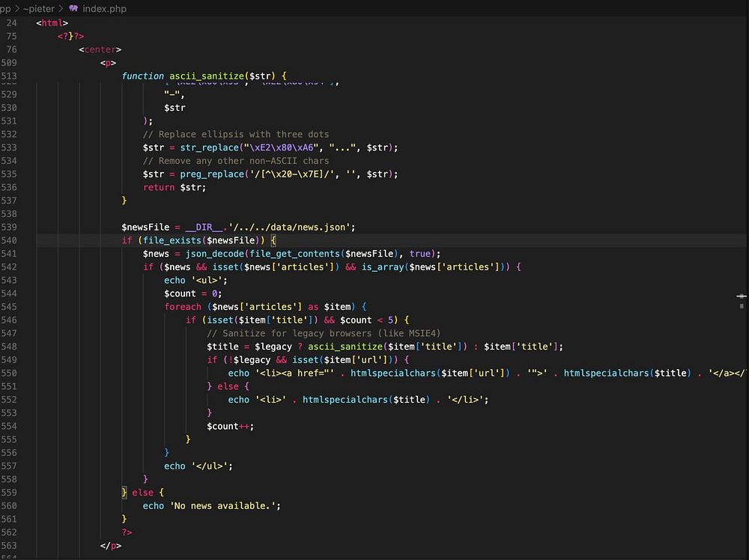749x560 pixels.
Task: Click $str on line 530
Action: [x=175, y=108]
